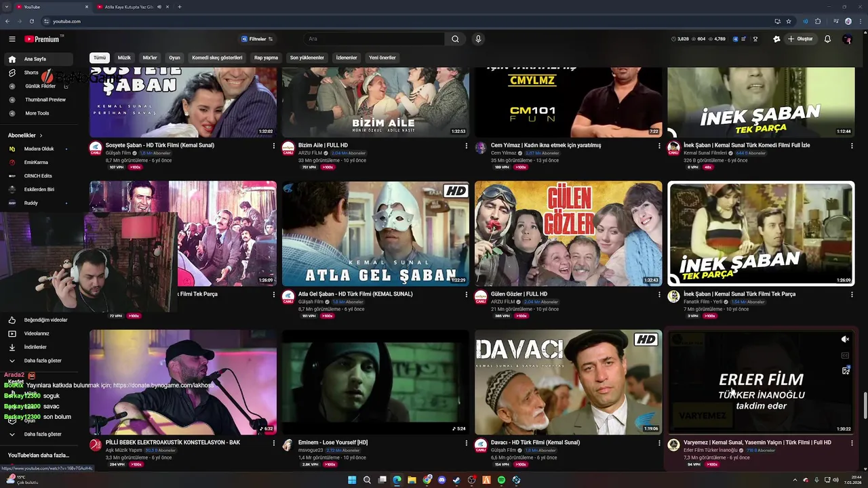Select Yeni öneriler chip
Image resolution: width=868 pixels, height=488 pixels.
tap(382, 58)
